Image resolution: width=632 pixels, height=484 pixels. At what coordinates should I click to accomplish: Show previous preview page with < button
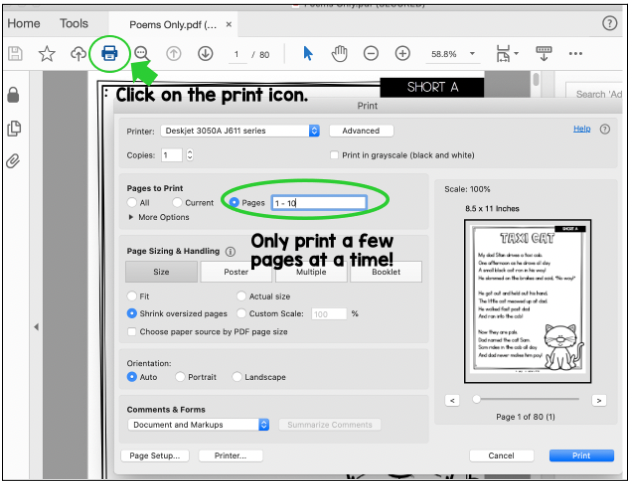click(x=452, y=401)
